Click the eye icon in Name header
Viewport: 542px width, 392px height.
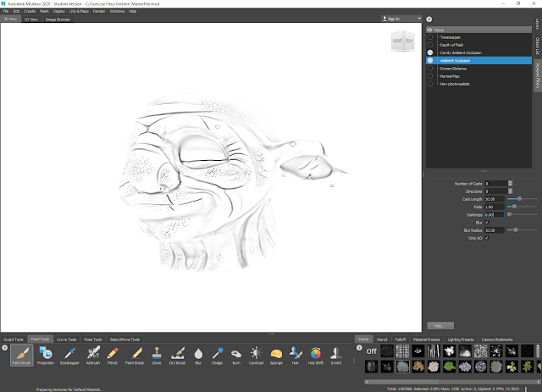click(x=429, y=30)
